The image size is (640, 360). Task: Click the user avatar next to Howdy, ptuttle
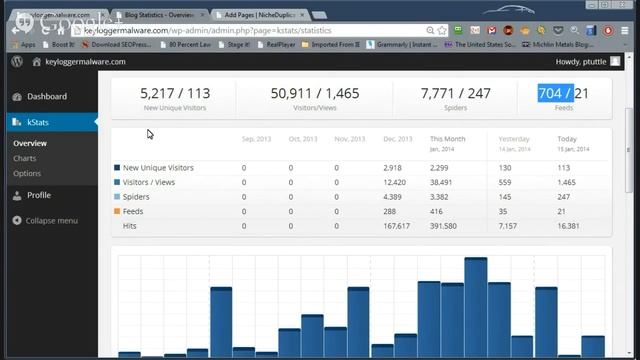[615, 61]
